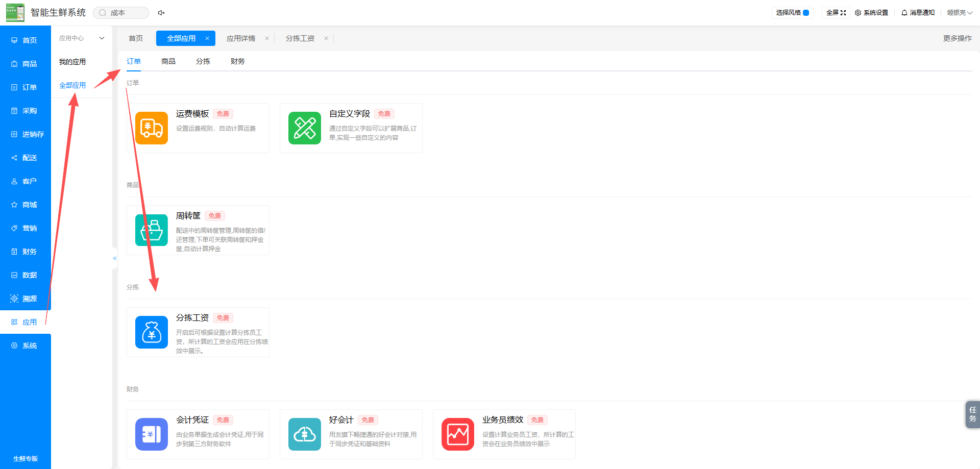Switch to the 分拣 category tab

pyautogui.click(x=203, y=61)
